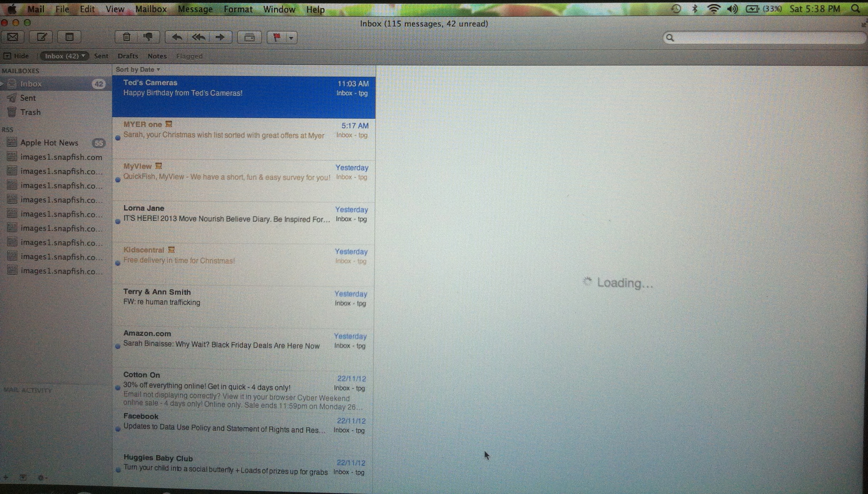Mark selected message as Junk
The width and height of the screenshot is (868, 494).
pos(148,37)
